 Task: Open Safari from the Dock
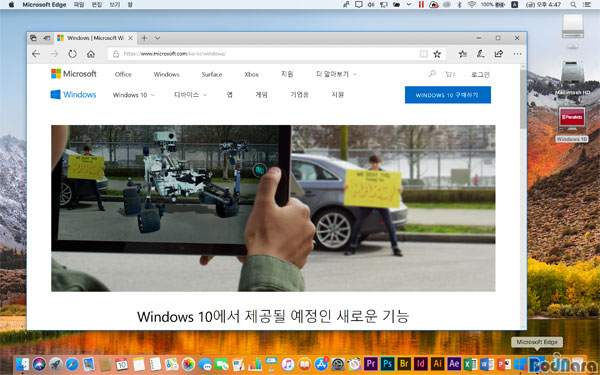click(x=72, y=364)
